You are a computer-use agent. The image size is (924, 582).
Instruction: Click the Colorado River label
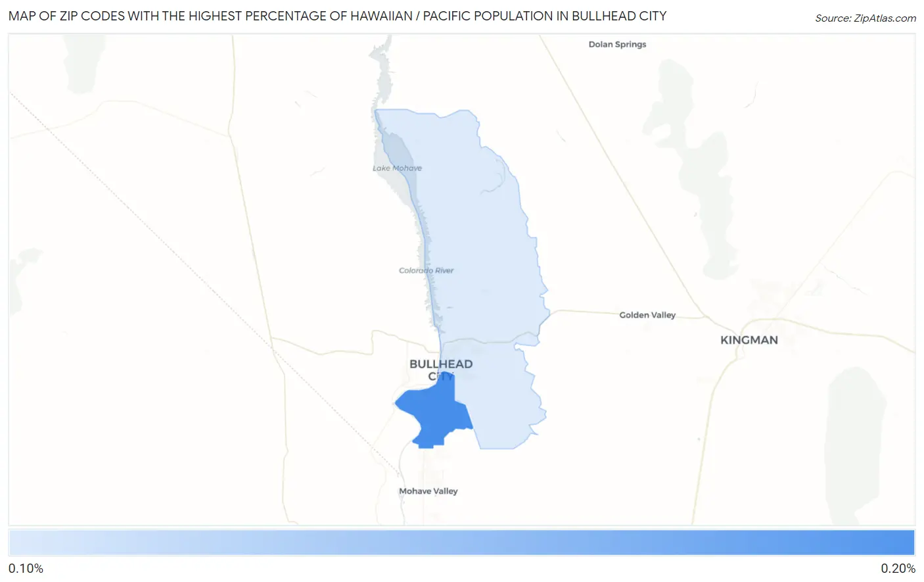coord(426,270)
